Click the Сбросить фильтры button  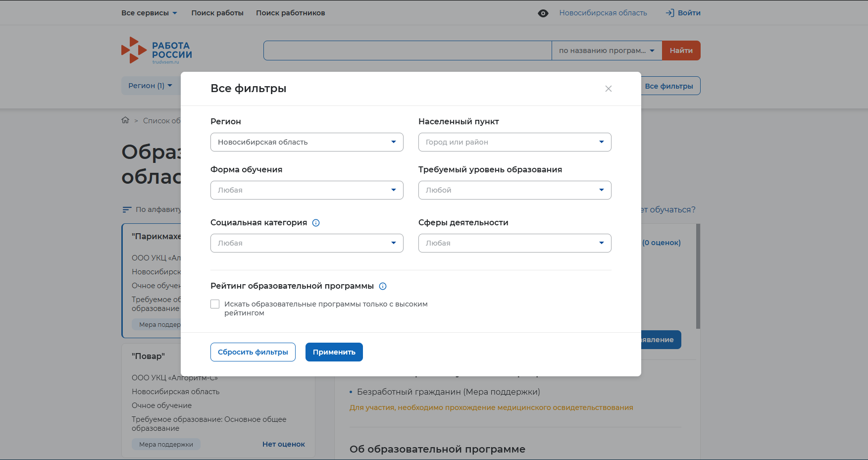coord(253,352)
